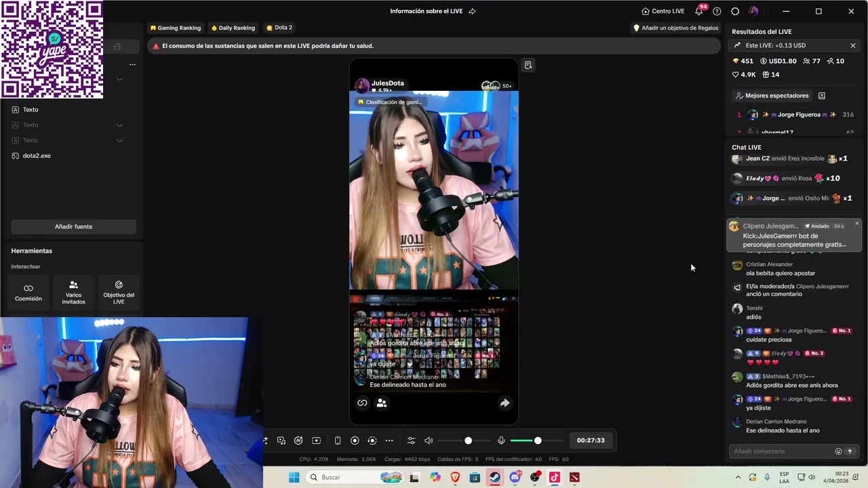Click the icon beside Mejores espectadores
Image resolution: width=868 pixels, height=488 pixels.
(x=822, y=96)
